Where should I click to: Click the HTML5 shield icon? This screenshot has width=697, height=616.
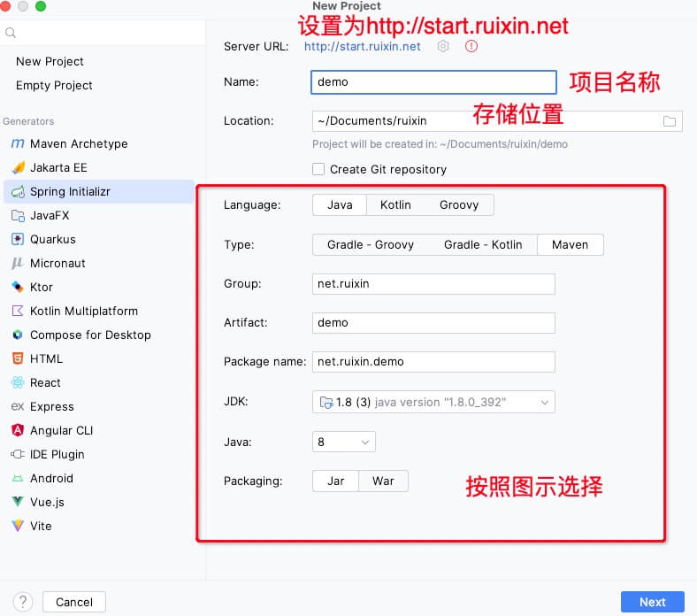click(x=18, y=358)
